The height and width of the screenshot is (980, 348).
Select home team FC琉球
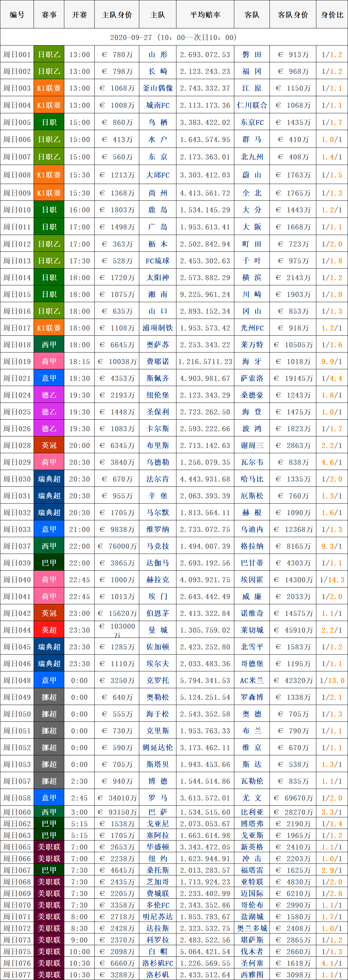(158, 260)
